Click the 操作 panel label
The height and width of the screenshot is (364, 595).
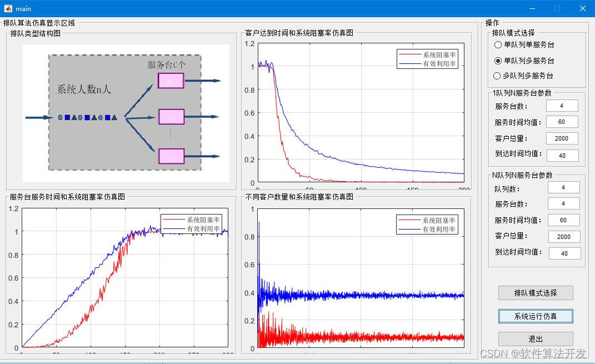pyautogui.click(x=492, y=23)
